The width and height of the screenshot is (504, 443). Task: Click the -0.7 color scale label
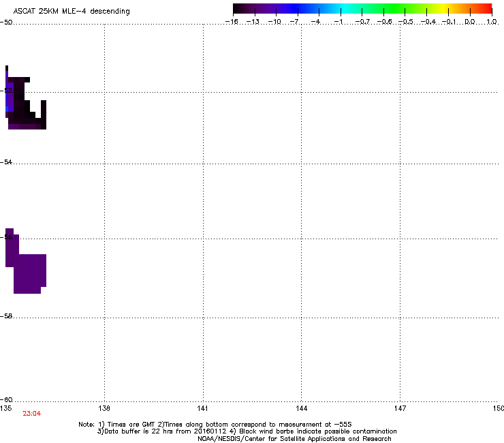coord(362,22)
